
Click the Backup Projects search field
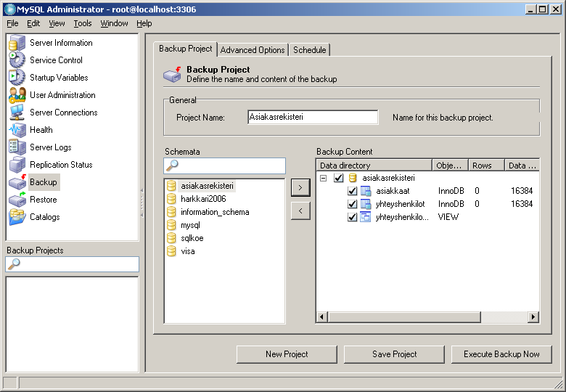point(72,264)
